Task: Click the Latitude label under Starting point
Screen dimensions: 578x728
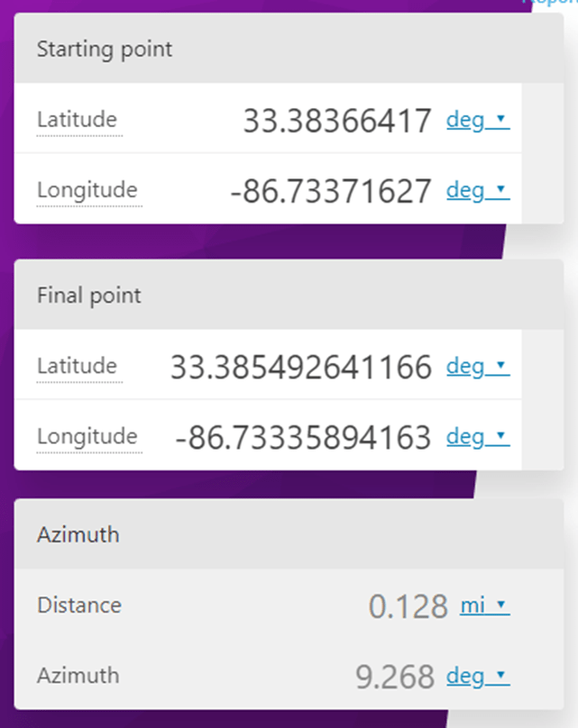Action: coord(77,119)
